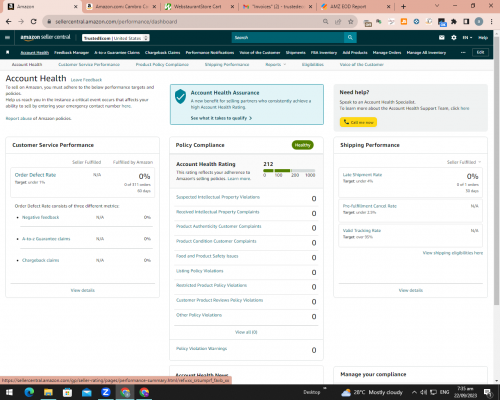Click View shipping eligibilities here link
This screenshot has height=400, width=500.
tap(453, 253)
